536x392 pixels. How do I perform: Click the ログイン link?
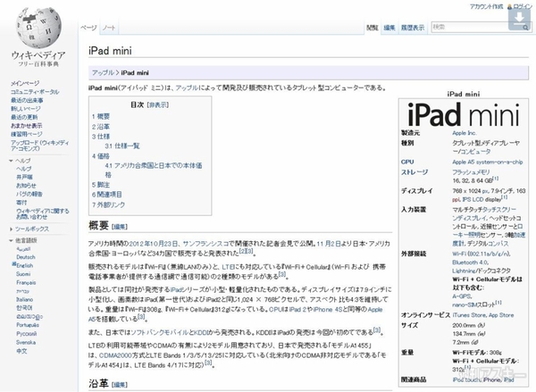(x=523, y=6)
